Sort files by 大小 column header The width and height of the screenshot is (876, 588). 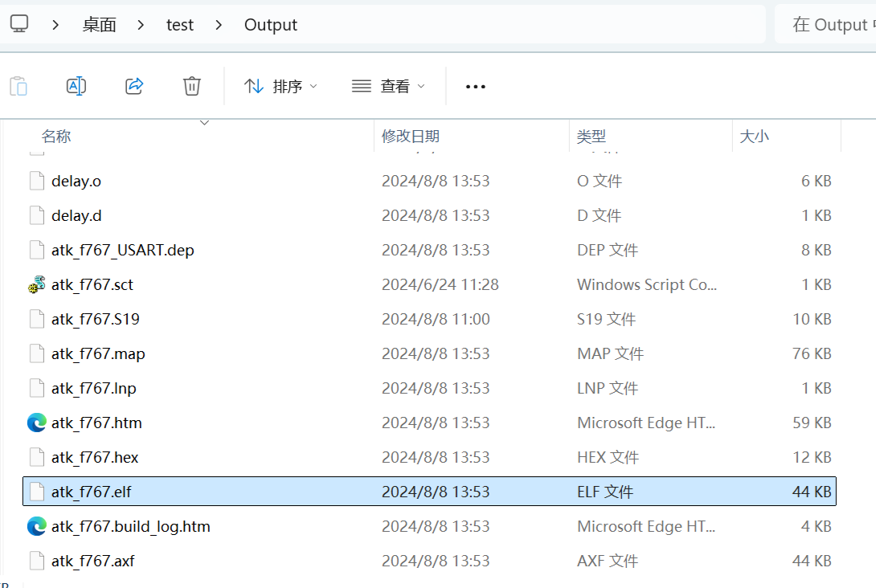click(754, 137)
